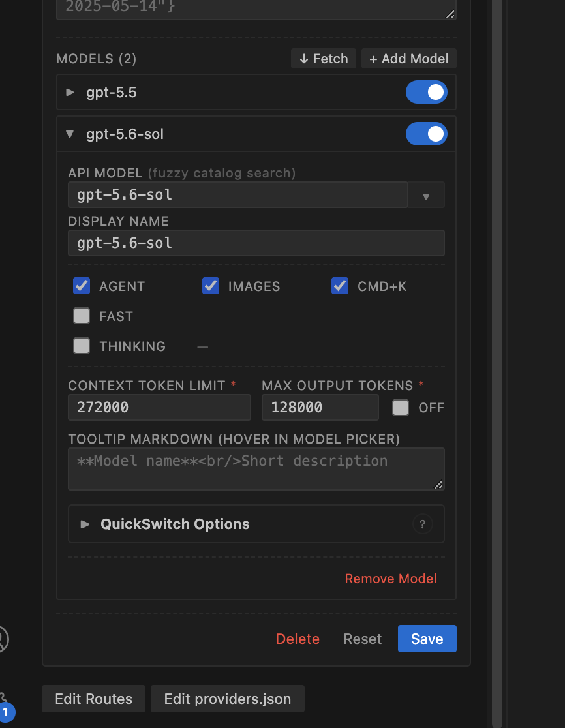The width and height of the screenshot is (565, 728).
Task: Uncheck the AGENT checkbox
Action: (x=82, y=286)
